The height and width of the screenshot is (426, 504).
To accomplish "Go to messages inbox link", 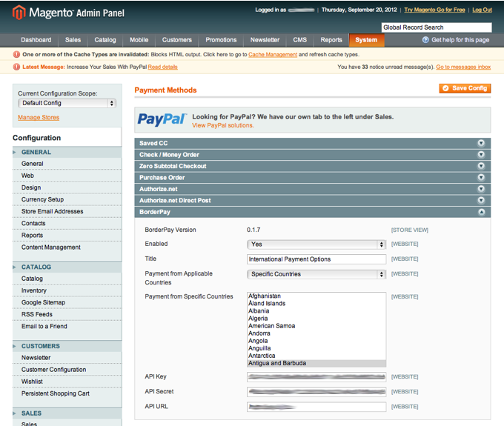I will 463,67.
